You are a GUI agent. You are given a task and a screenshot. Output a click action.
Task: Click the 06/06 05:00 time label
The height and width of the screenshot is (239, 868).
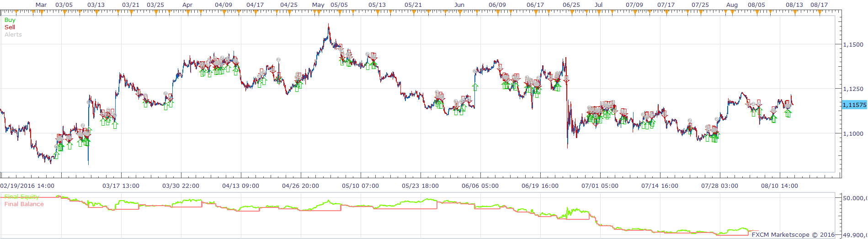pyautogui.click(x=480, y=186)
